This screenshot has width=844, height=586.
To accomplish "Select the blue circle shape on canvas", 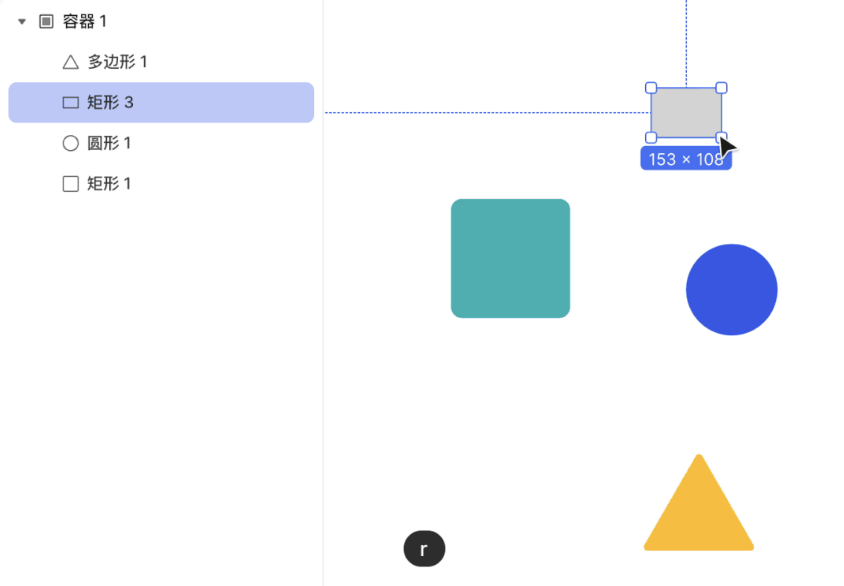I will click(x=731, y=290).
